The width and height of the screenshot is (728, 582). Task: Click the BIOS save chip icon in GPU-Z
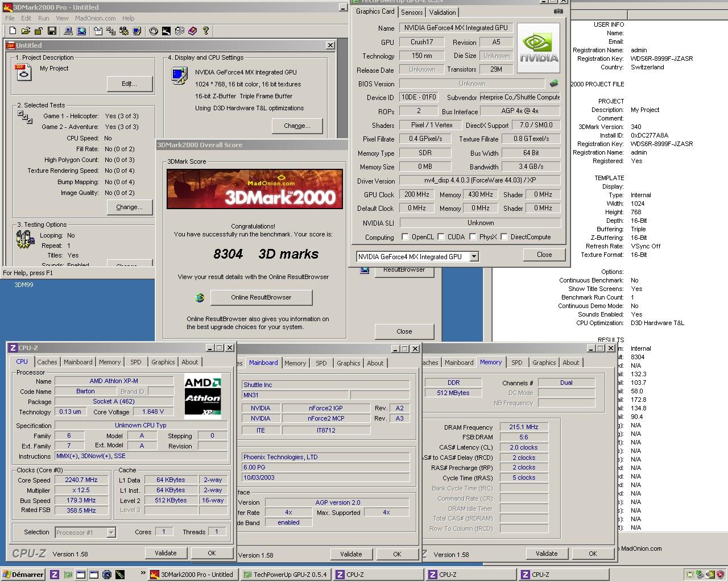tap(553, 84)
